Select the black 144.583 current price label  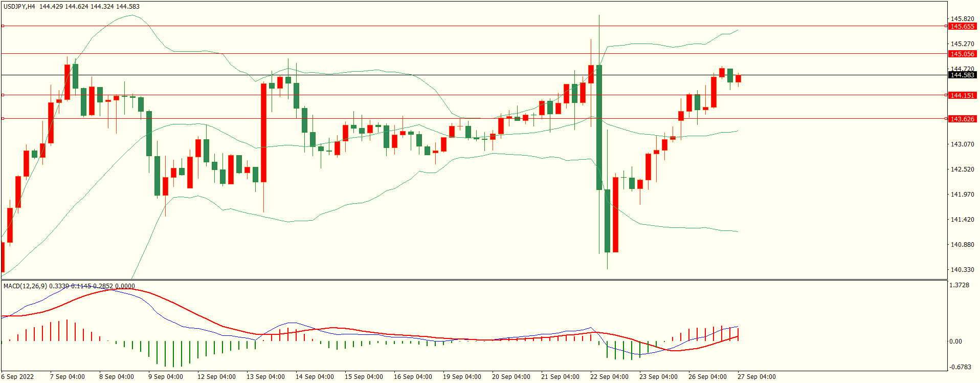pos(962,75)
